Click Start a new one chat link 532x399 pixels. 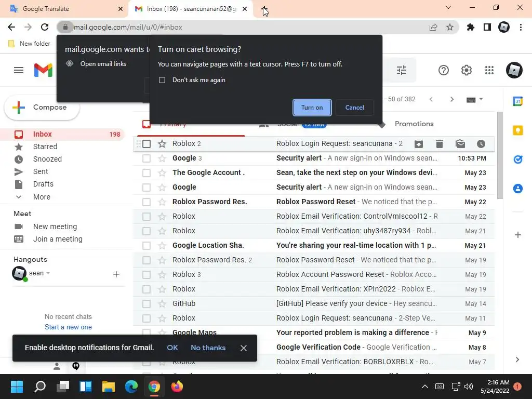68,327
